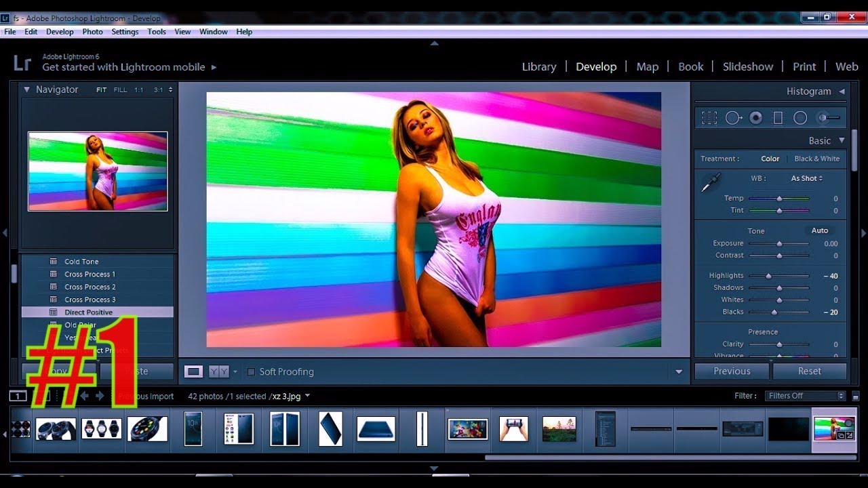Click the Before/After Y|Y view icon
Screen dimensions: 868x488
coord(218,371)
